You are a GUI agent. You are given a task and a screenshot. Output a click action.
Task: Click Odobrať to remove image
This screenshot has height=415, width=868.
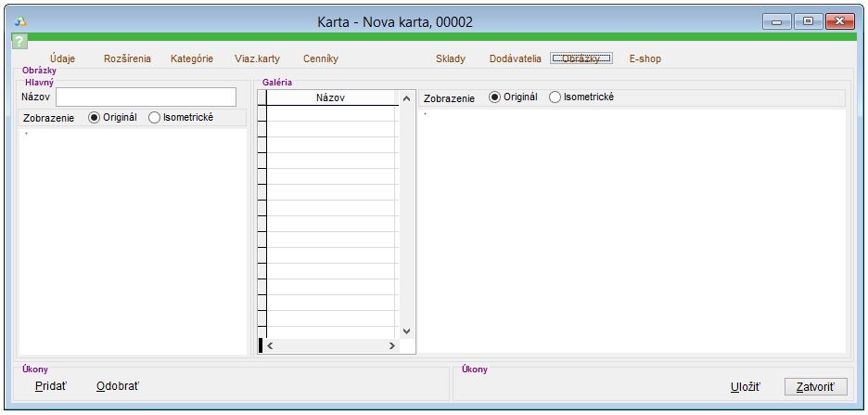pos(117,386)
